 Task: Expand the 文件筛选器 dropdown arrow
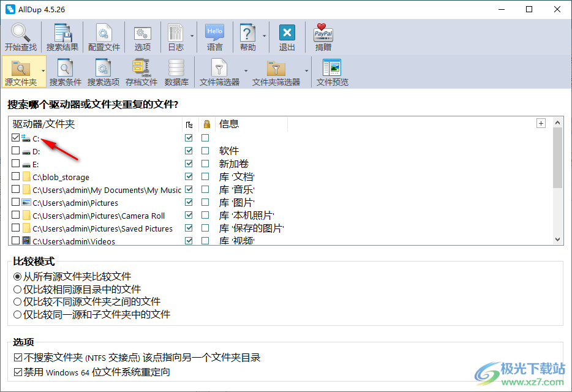click(246, 71)
